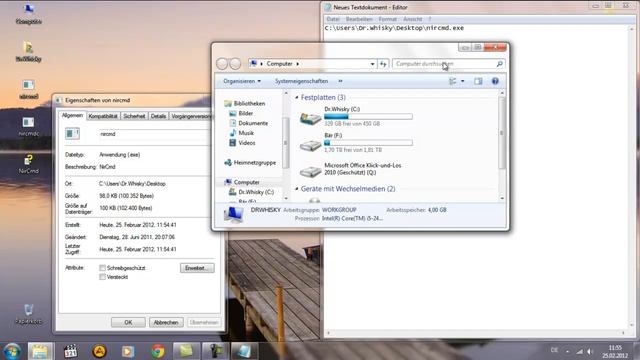Click the Back navigation arrow in Explorer
Screen dimensions: 640x360
click(222, 64)
